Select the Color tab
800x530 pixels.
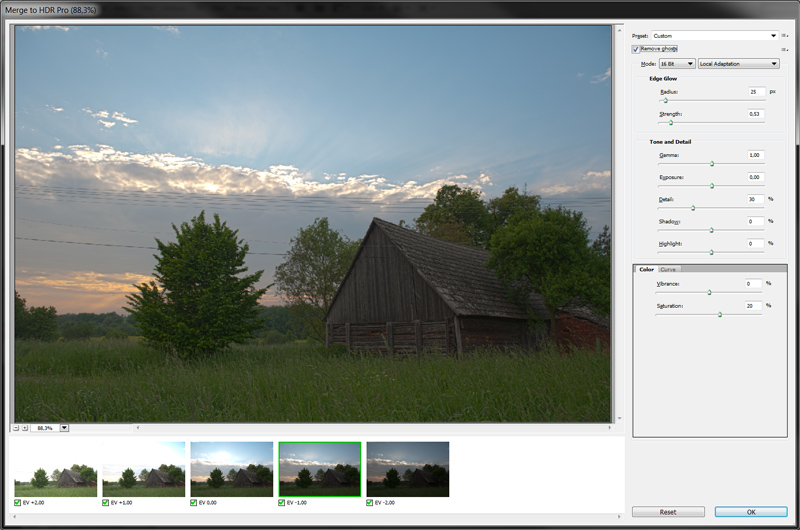click(x=646, y=269)
